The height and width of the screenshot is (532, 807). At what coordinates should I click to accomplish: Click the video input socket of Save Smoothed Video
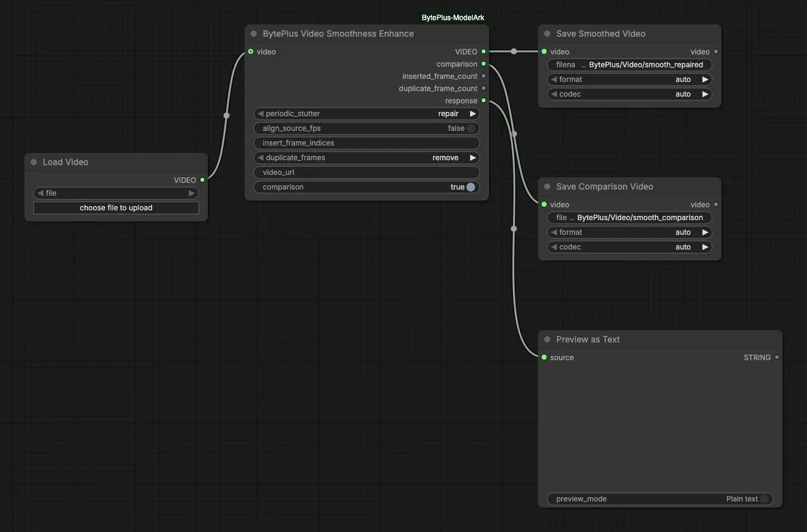(x=544, y=51)
